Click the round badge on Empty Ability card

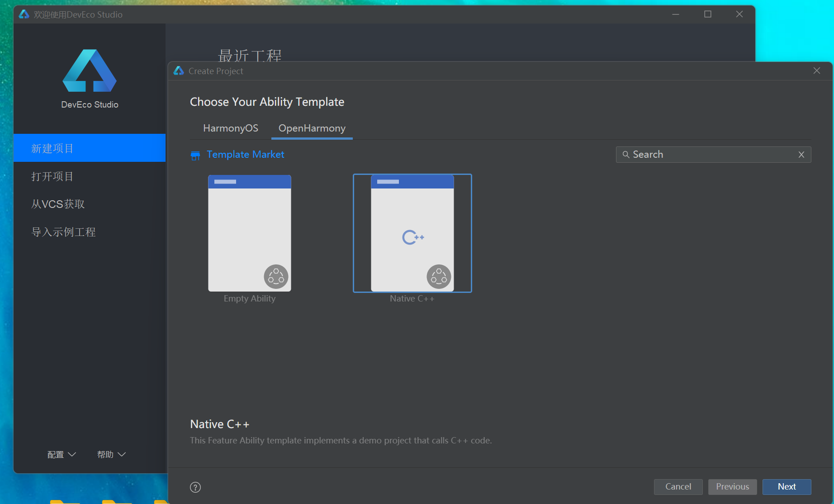pyautogui.click(x=276, y=277)
